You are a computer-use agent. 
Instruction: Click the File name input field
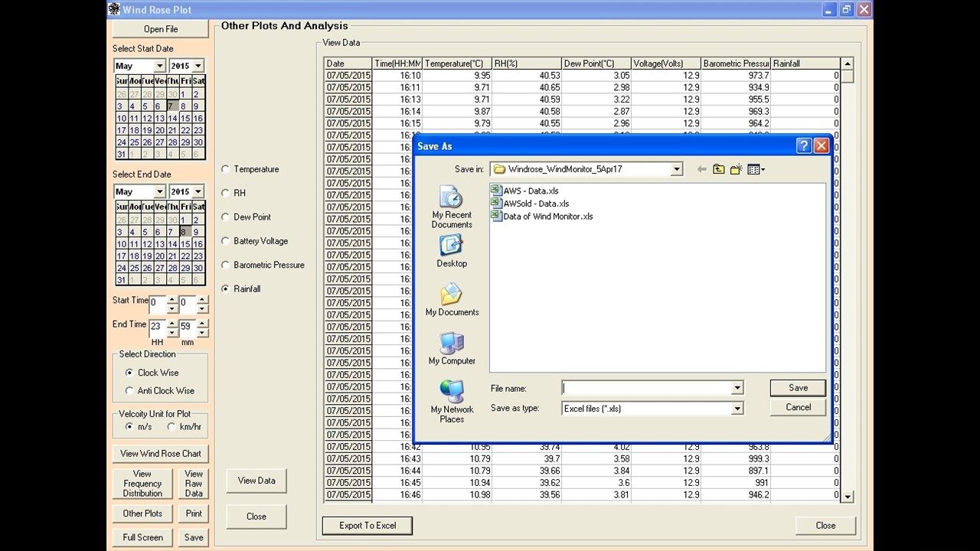coord(647,389)
